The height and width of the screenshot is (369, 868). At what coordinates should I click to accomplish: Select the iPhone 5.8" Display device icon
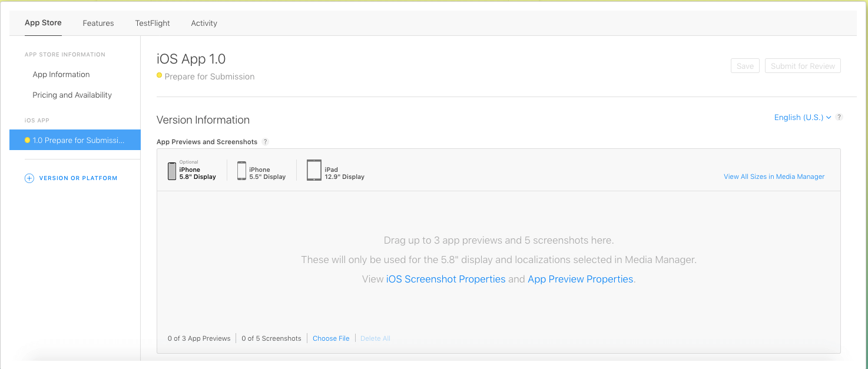coord(172,171)
